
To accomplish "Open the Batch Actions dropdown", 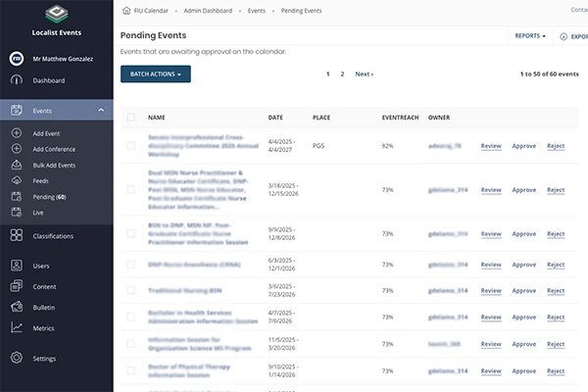I will (155, 73).
